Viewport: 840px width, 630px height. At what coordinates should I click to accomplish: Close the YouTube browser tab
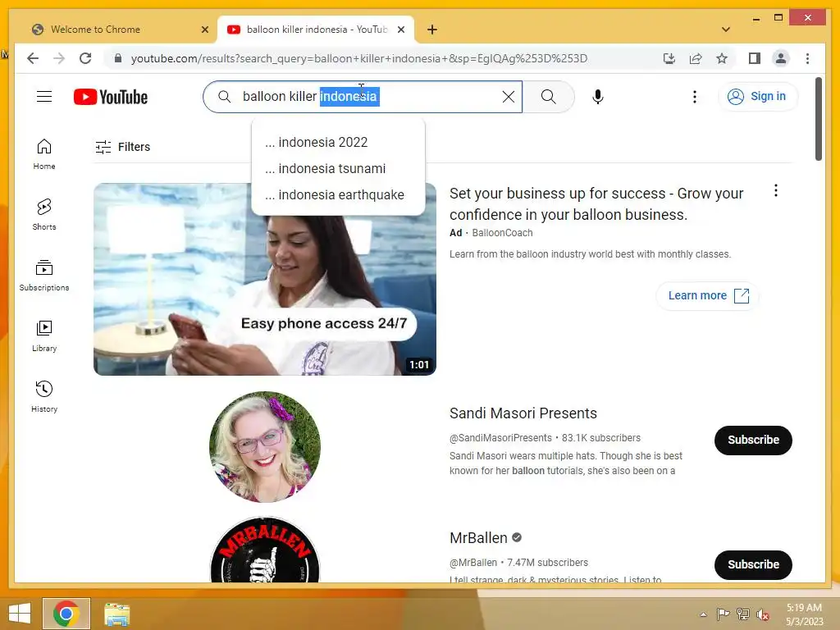(x=400, y=30)
